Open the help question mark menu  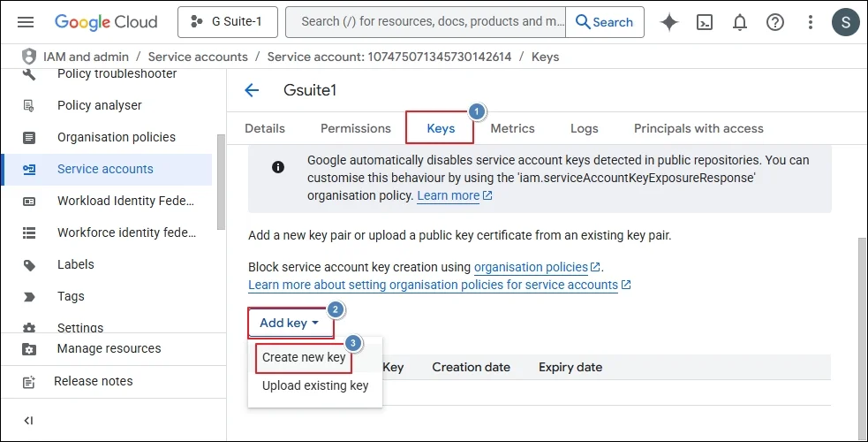(x=775, y=22)
